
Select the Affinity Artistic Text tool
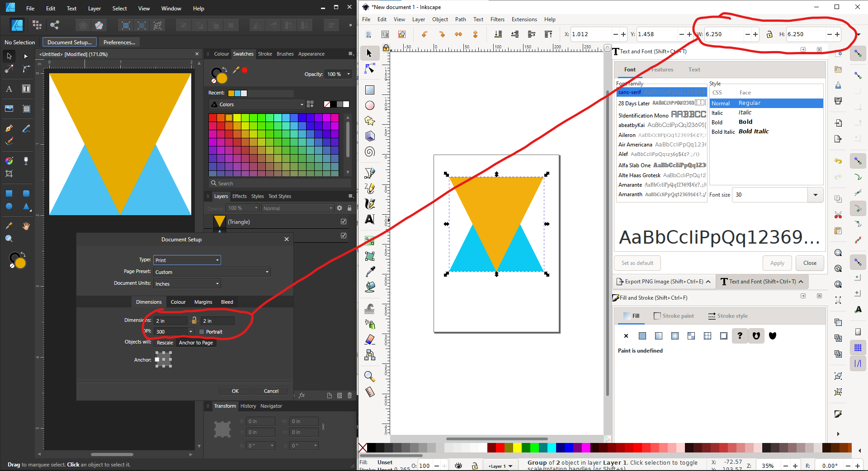coord(9,89)
